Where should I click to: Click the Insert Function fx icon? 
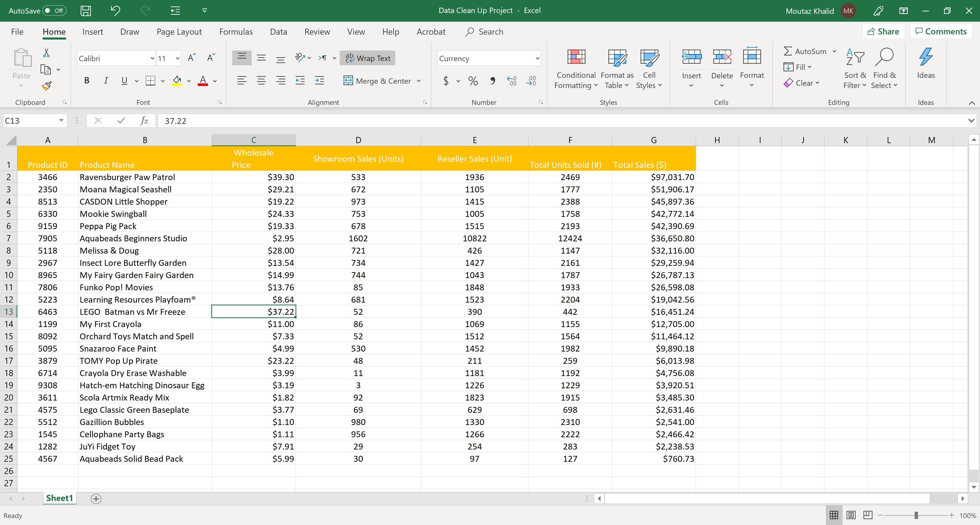pos(144,120)
